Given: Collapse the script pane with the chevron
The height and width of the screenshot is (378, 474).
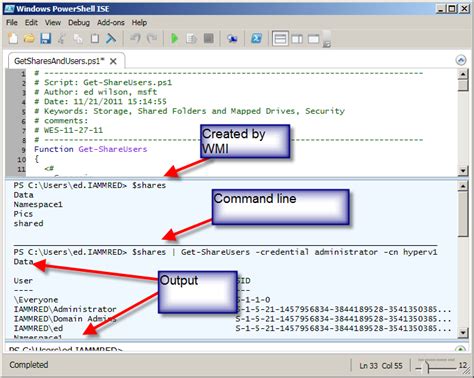Looking at the screenshot, I should (461, 60).
